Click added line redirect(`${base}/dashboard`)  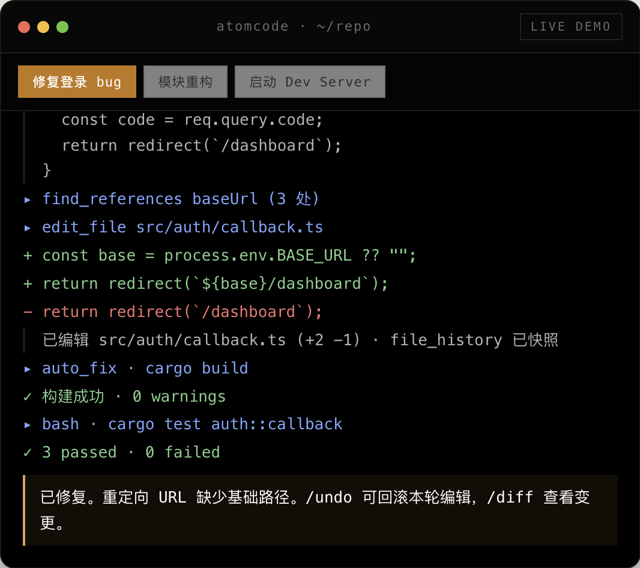point(215,284)
